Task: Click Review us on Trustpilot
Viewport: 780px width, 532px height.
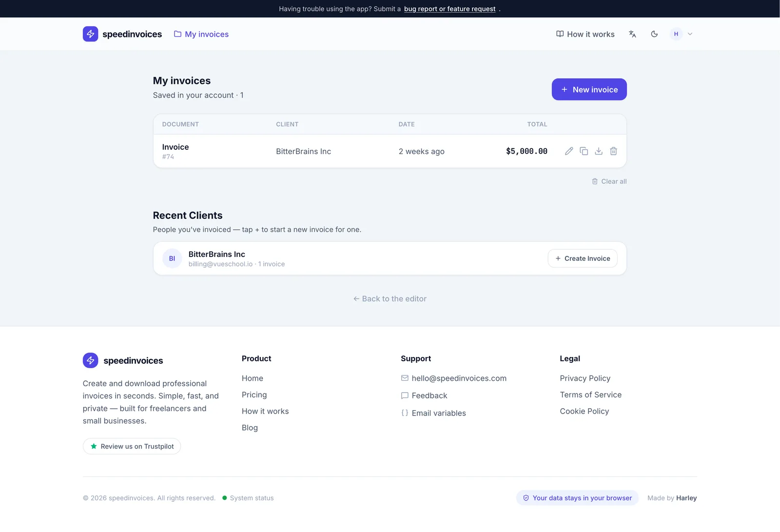Action: [x=132, y=446]
